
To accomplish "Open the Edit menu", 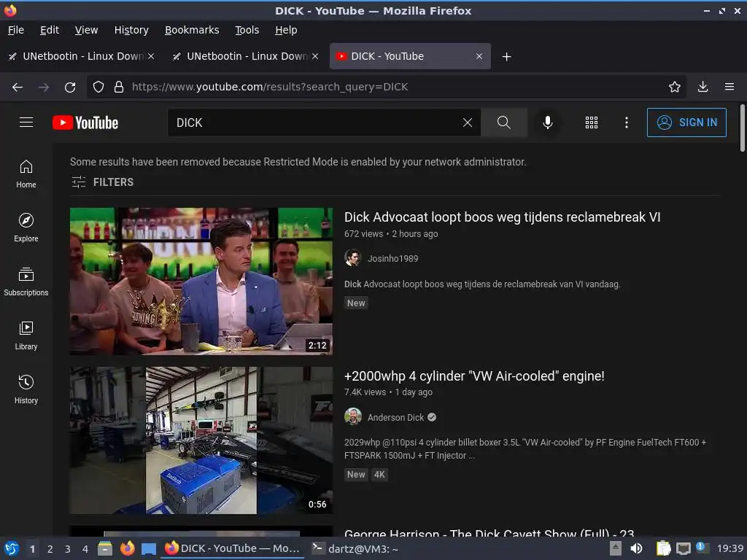I will pos(50,30).
